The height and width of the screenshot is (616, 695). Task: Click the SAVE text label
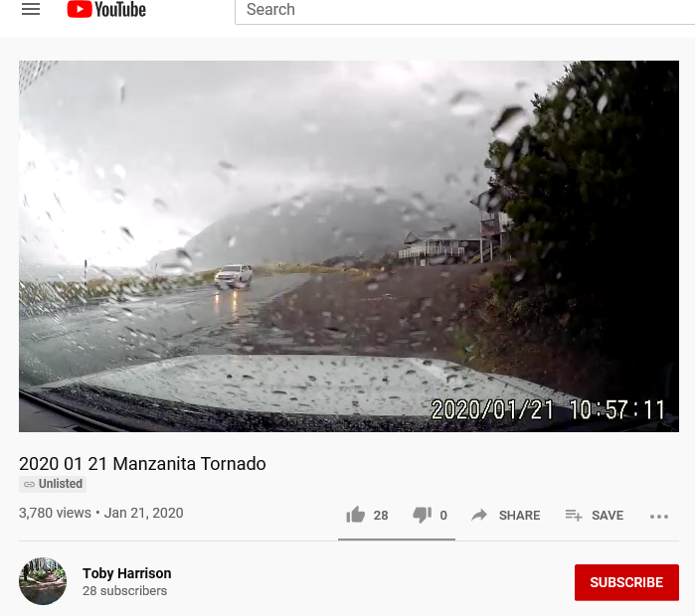click(x=608, y=516)
